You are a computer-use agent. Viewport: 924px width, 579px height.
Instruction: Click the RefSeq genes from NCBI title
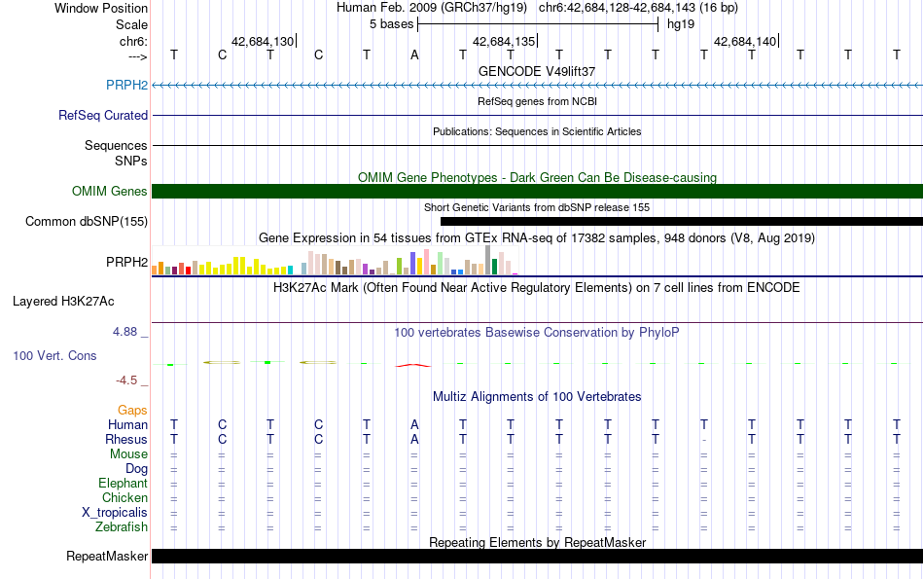point(537,101)
